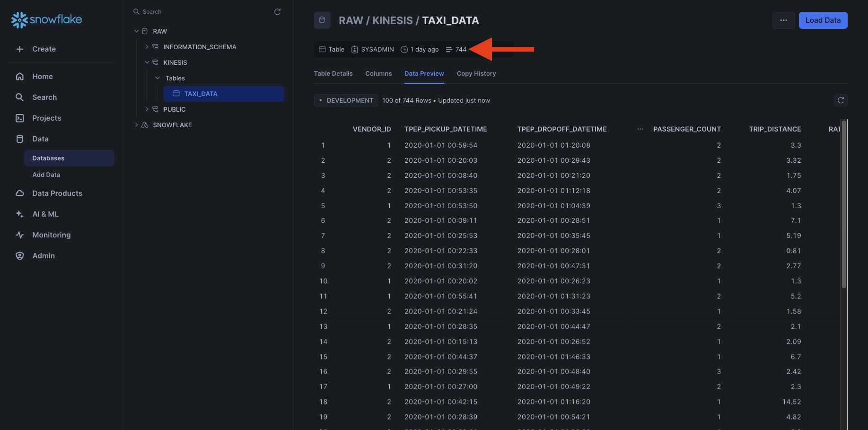Click the Data cylinder icon

pos(19,139)
